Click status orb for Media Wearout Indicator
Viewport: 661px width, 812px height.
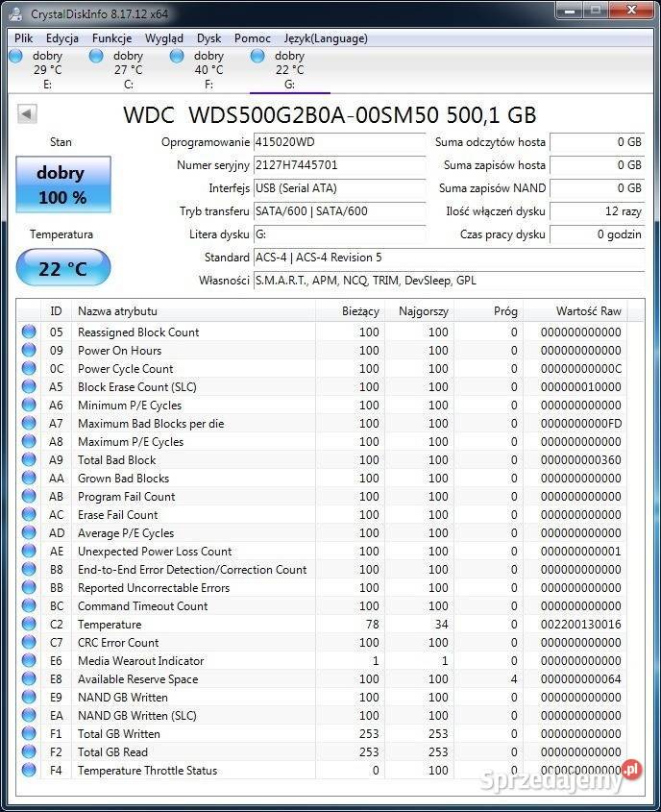pyautogui.click(x=29, y=661)
